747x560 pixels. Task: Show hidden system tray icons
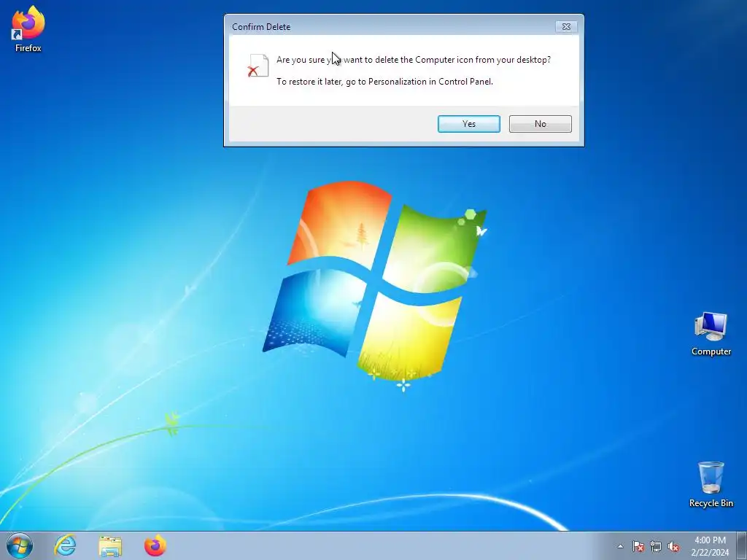click(620, 547)
